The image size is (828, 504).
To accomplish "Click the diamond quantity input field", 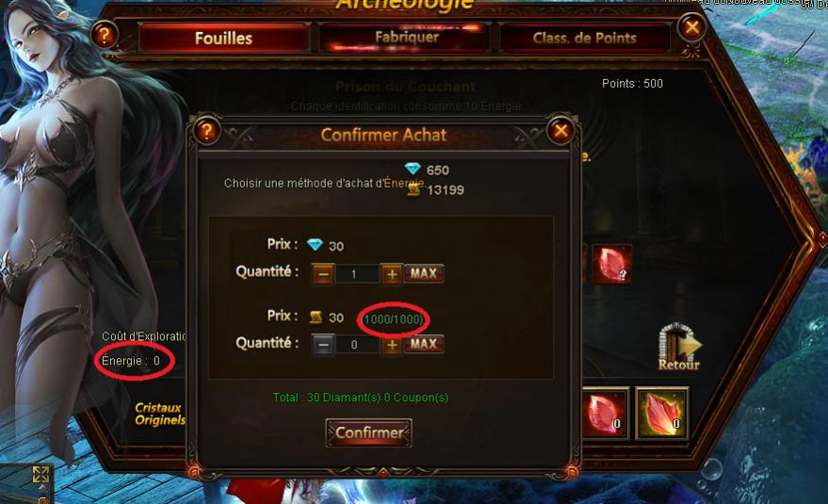I will [x=357, y=273].
